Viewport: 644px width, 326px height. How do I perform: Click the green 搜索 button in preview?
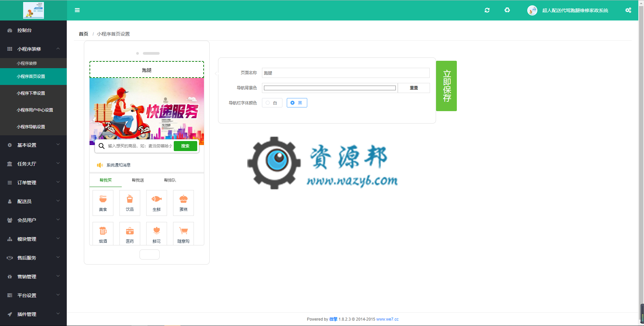pyautogui.click(x=185, y=146)
